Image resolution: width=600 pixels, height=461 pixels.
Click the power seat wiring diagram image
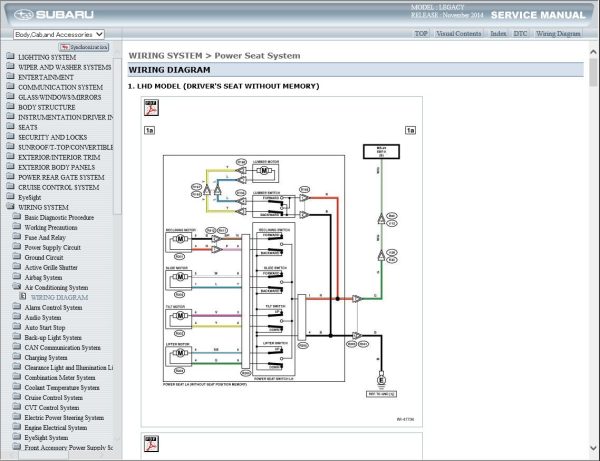pyautogui.click(x=281, y=270)
